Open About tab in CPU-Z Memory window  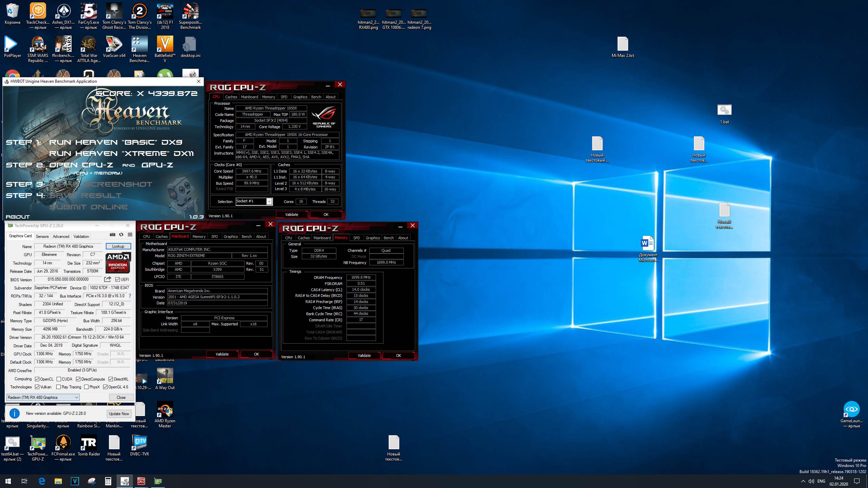pyautogui.click(x=403, y=238)
